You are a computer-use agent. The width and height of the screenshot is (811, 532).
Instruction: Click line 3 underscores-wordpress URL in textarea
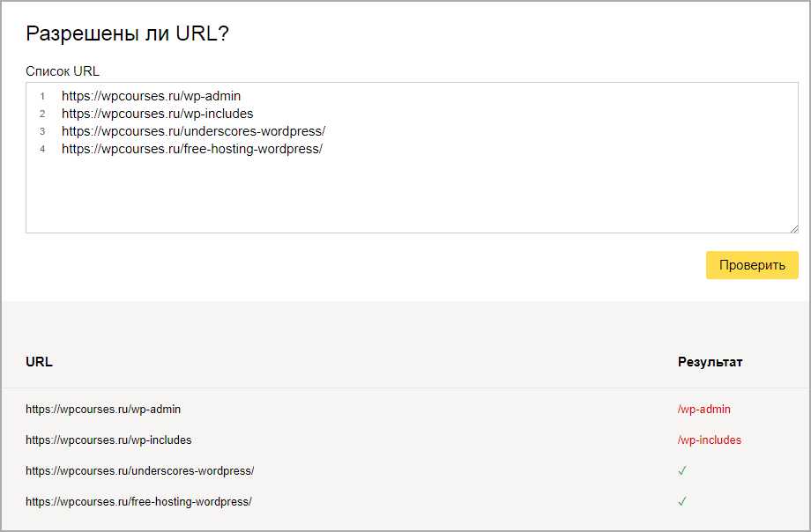tap(193, 131)
